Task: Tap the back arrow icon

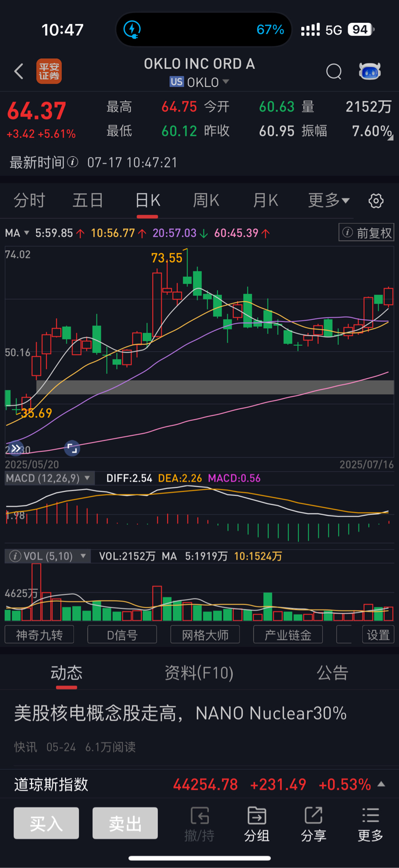Action: 19,71
